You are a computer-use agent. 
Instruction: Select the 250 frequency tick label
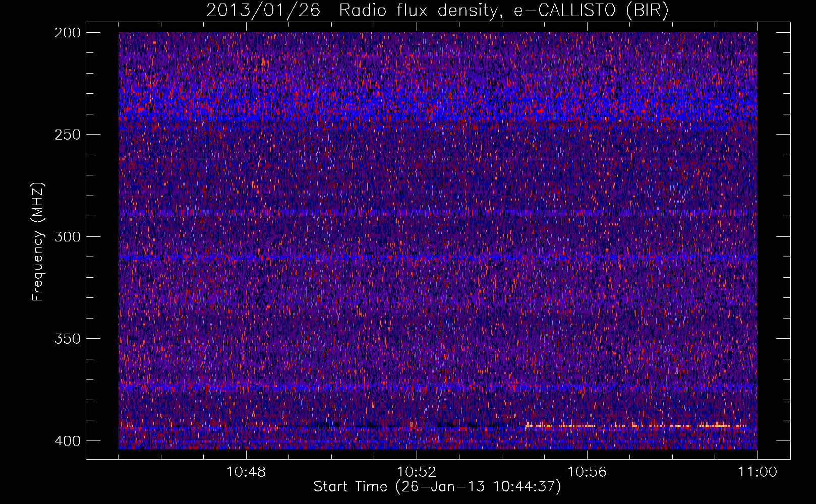coord(68,135)
